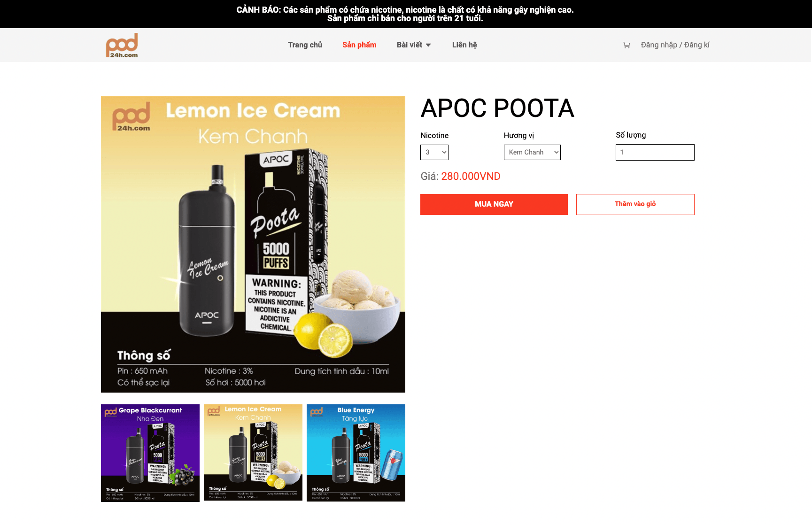Open the Liên hệ page
The width and height of the screenshot is (812, 525).
click(x=464, y=45)
